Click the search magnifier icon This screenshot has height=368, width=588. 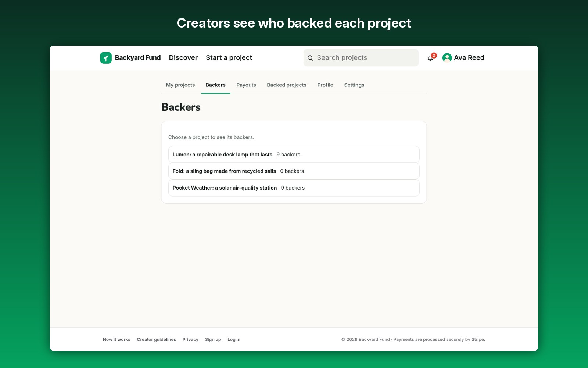click(x=310, y=58)
